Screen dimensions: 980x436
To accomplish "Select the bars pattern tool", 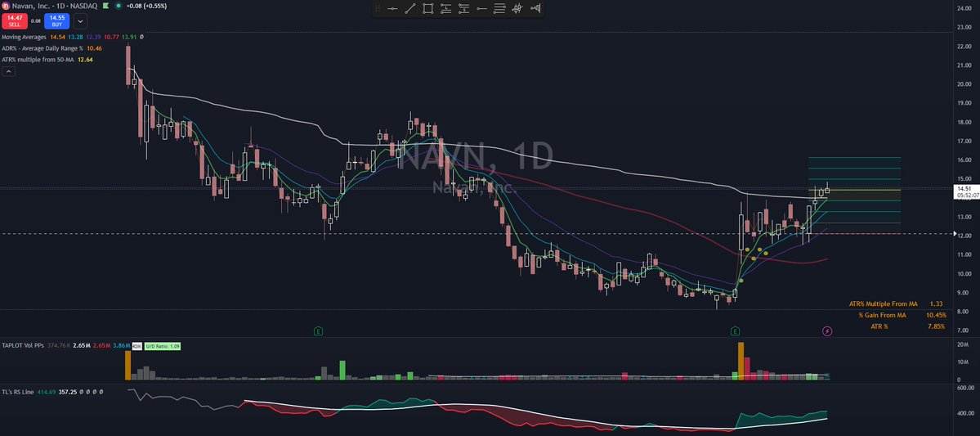I will [517, 9].
